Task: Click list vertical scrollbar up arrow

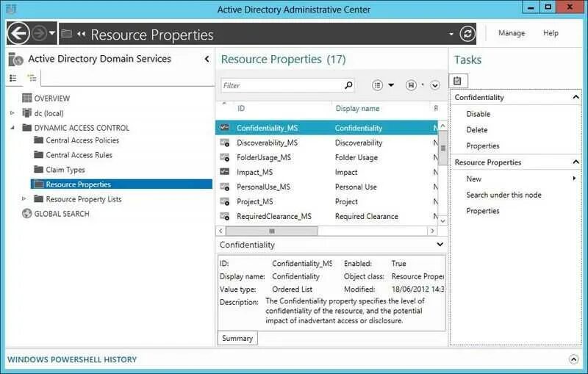Action: point(443,126)
